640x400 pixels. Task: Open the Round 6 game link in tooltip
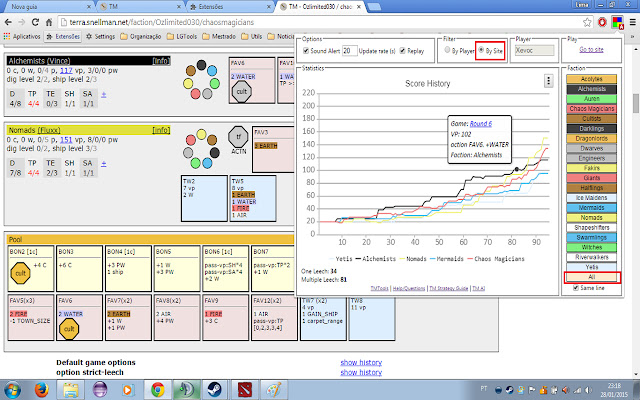tap(481, 124)
